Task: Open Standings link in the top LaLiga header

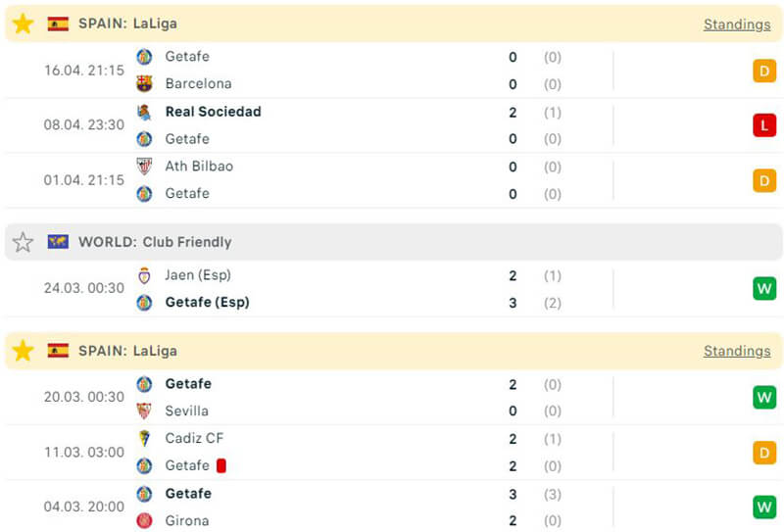Action: point(736,24)
